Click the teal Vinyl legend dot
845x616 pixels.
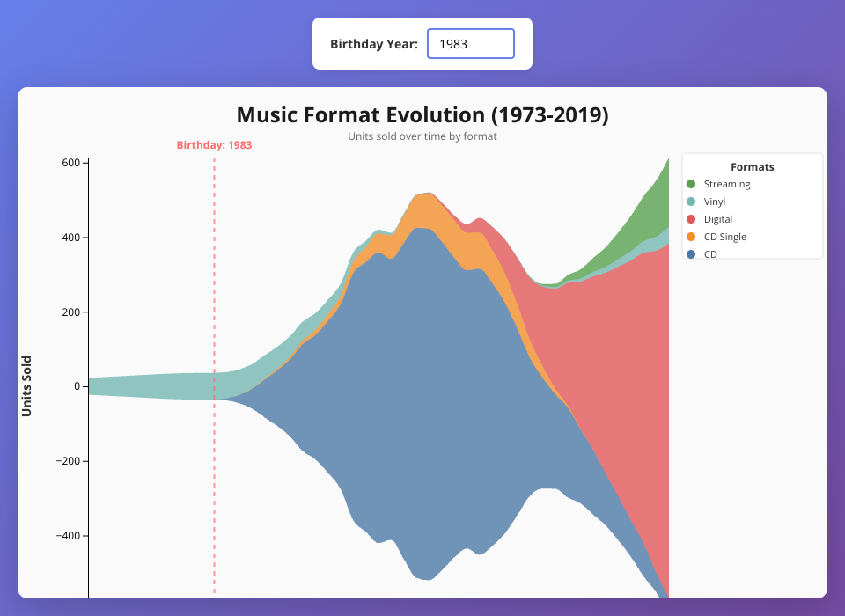pos(691,202)
